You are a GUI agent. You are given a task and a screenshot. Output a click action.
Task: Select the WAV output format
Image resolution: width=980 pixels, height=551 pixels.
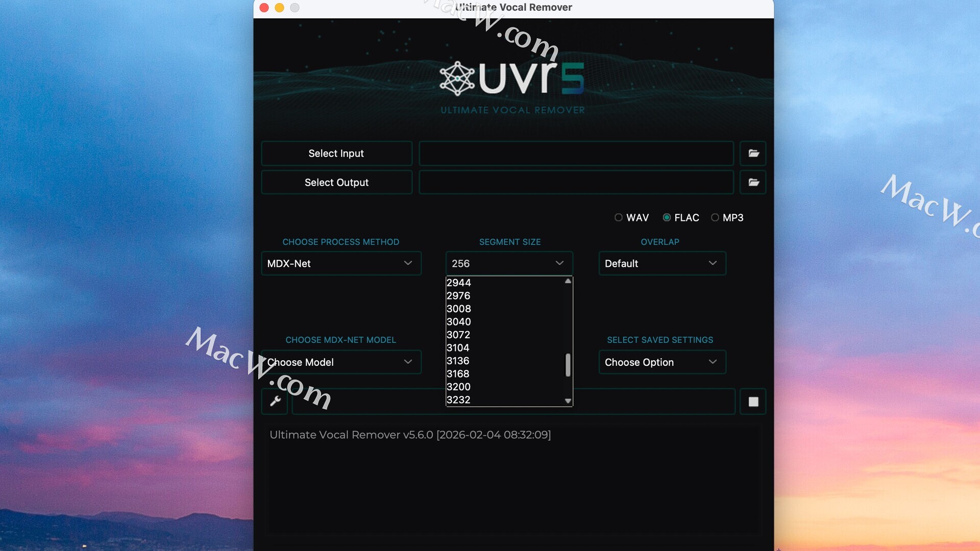click(x=619, y=218)
